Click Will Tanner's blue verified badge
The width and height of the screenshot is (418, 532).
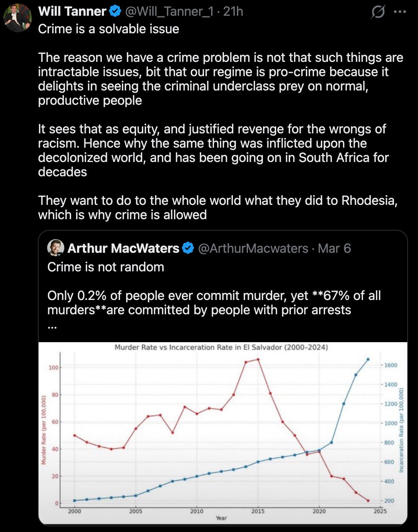coord(115,11)
